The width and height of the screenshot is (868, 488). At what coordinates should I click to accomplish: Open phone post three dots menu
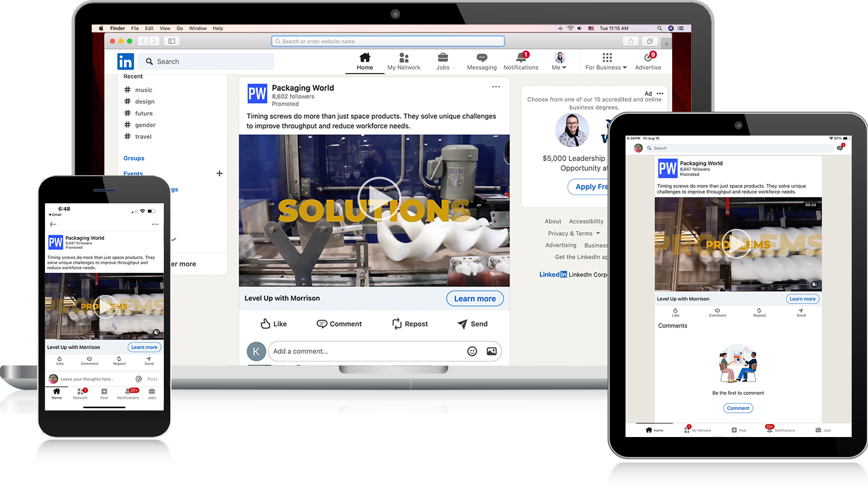(155, 224)
